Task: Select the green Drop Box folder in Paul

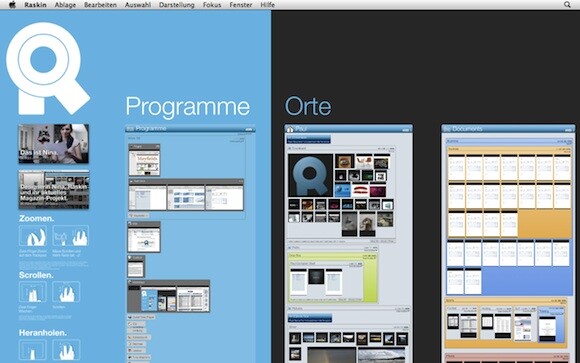Action: click(332, 277)
